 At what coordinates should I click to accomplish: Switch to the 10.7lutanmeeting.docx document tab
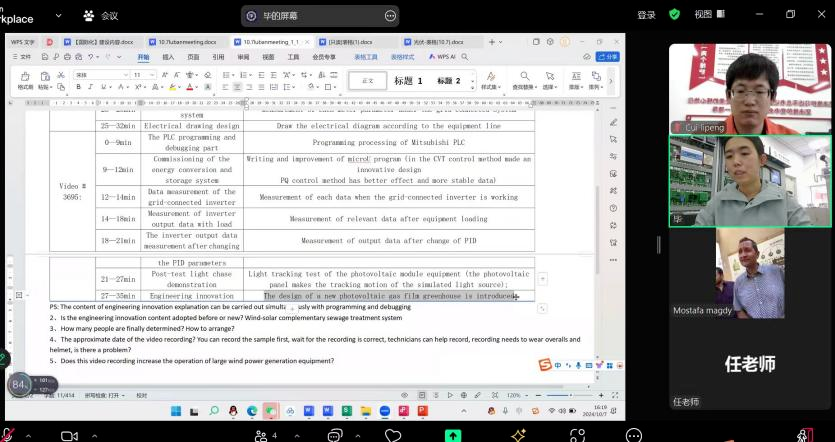tap(187, 42)
